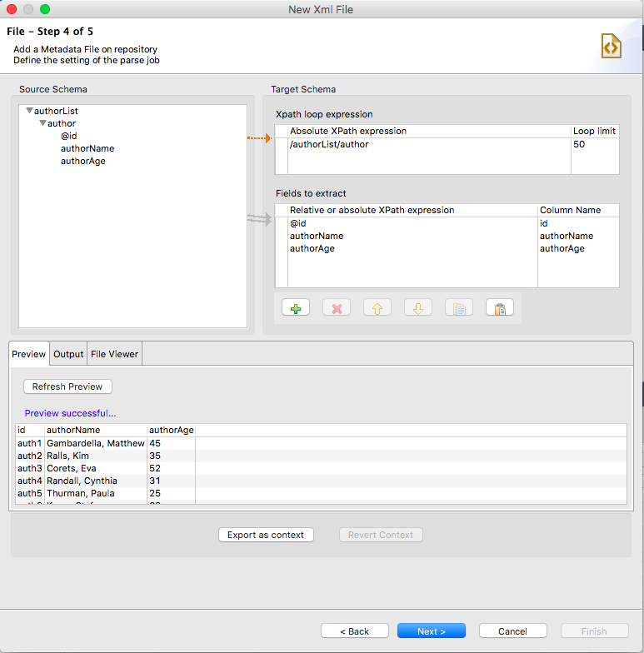Click the Column Name header
This screenshot has height=653, width=644.
(578, 210)
